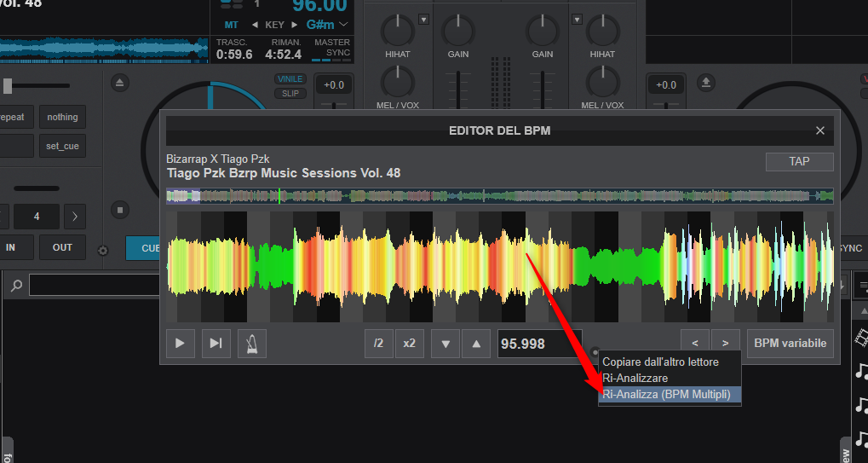Click the left deck eject icon

(x=119, y=83)
